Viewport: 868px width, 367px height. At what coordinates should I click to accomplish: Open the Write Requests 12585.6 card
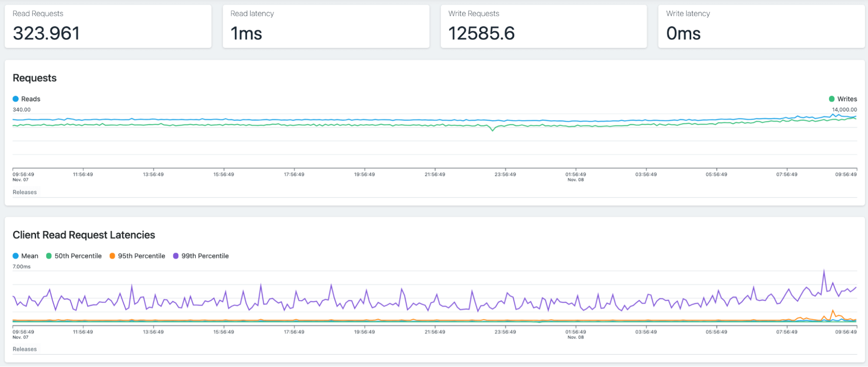point(543,26)
